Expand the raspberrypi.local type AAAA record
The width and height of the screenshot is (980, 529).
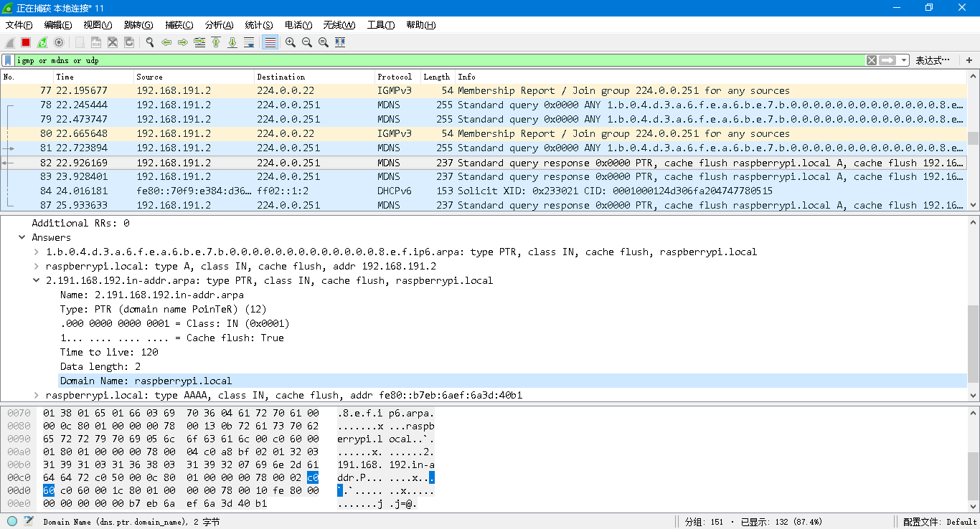[x=37, y=395]
